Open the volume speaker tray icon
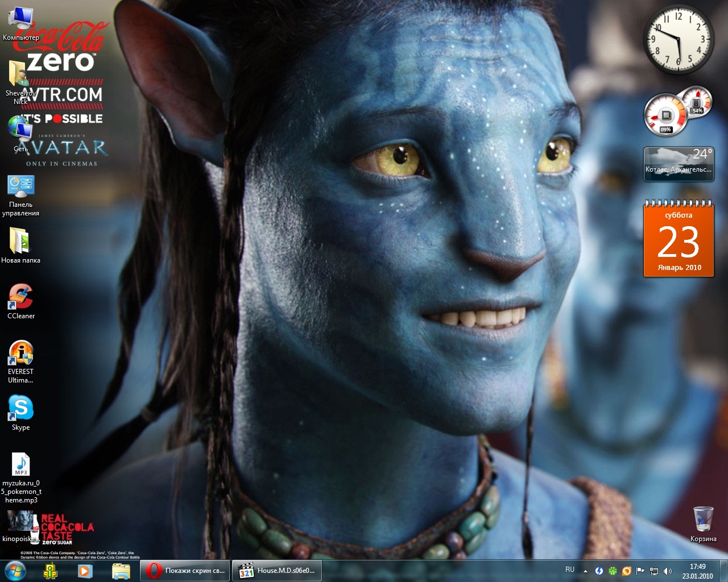 [668, 571]
